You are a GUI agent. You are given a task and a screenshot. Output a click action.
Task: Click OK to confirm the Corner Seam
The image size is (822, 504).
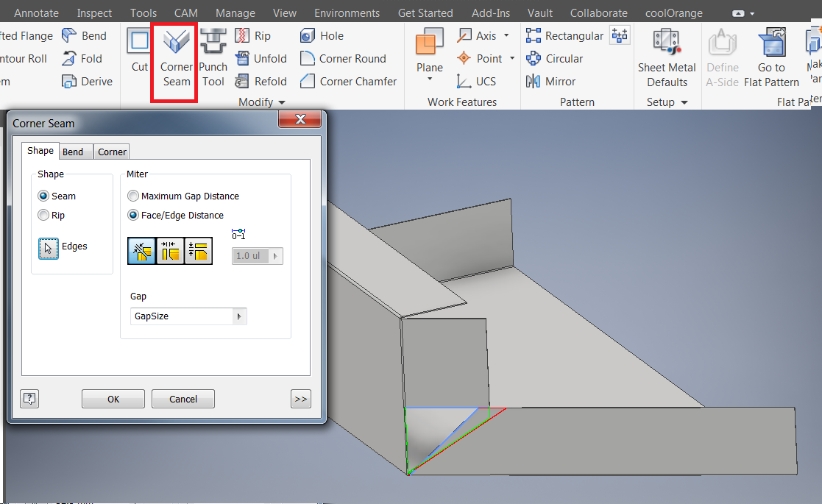tap(113, 399)
